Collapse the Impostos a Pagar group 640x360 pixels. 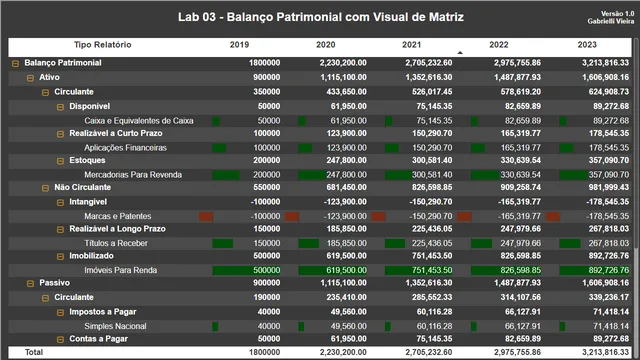click(x=60, y=313)
